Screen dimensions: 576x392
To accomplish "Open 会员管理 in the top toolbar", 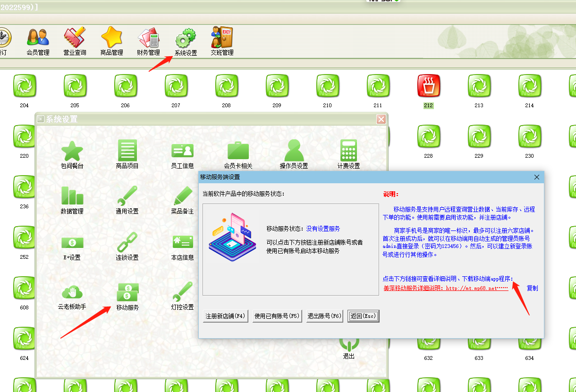I will (x=38, y=38).
